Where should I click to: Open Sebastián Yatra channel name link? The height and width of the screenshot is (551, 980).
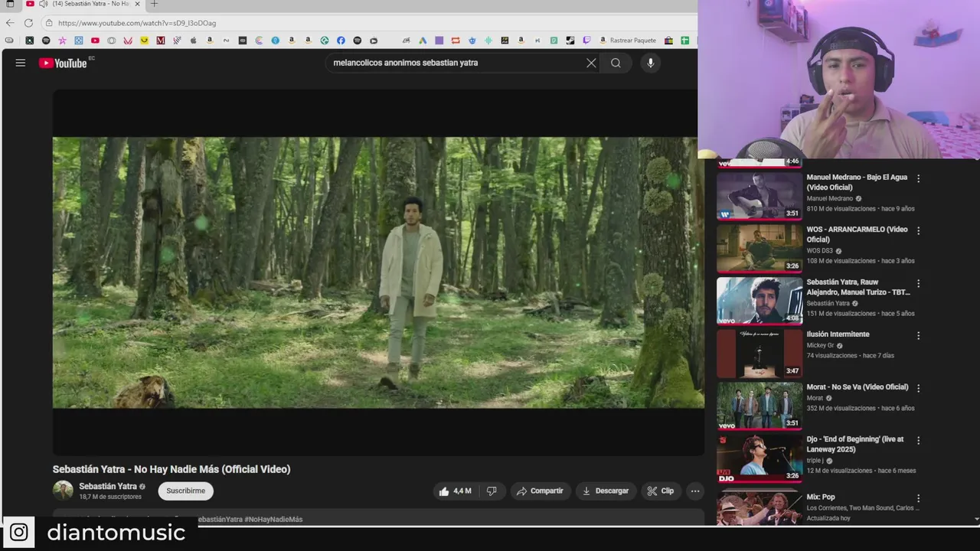108,487
